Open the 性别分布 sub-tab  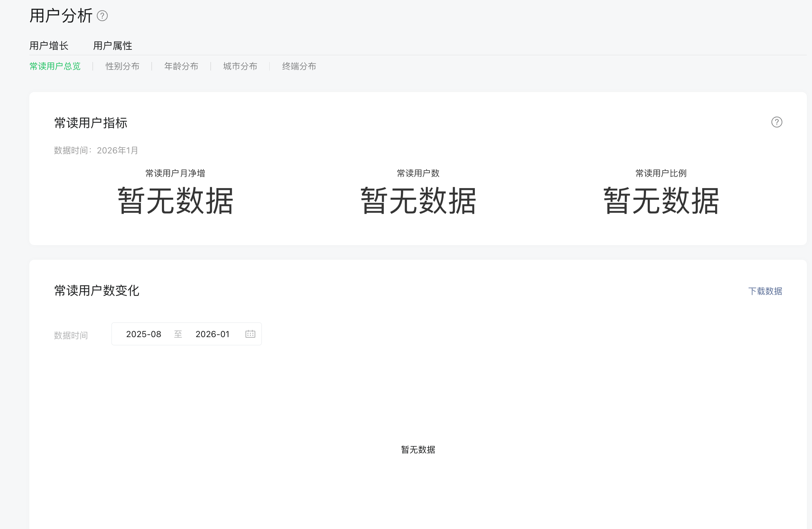[122, 66]
